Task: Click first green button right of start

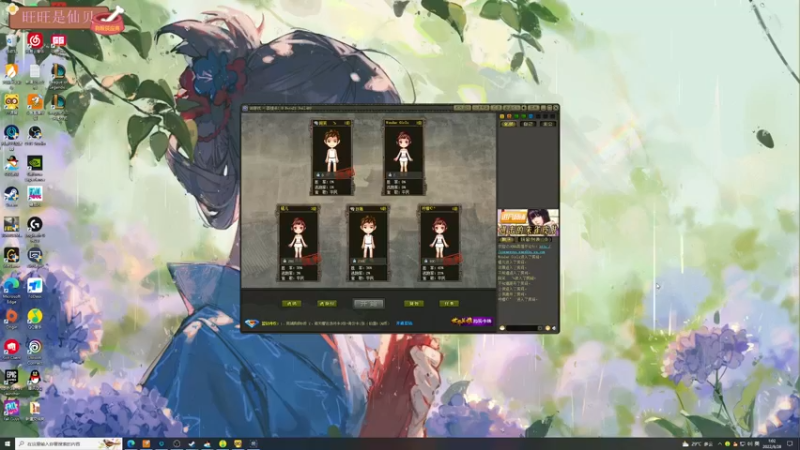Action: [x=414, y=304]
